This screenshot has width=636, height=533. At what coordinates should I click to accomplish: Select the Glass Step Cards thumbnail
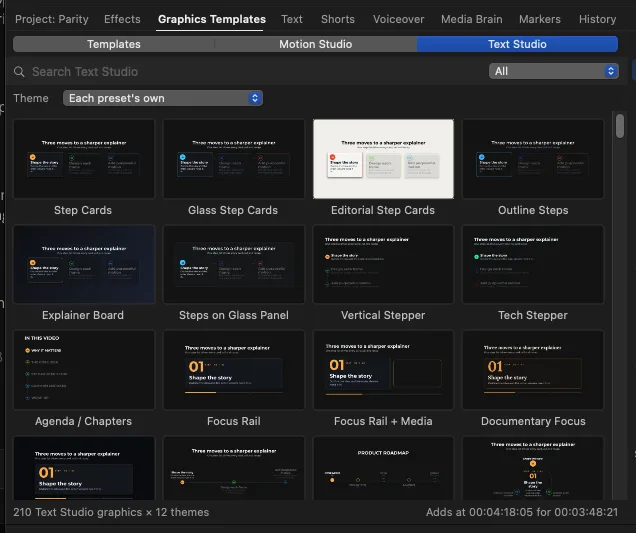coord(234,159)
